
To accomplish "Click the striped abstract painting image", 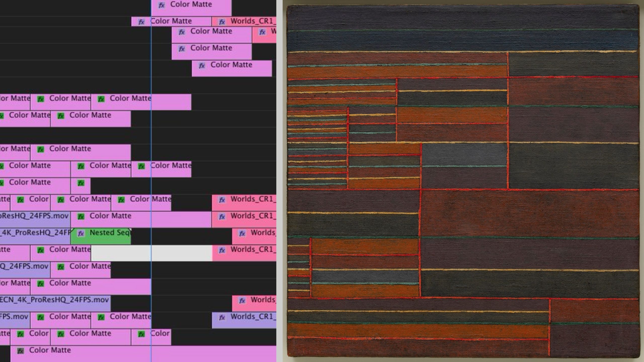I will (463, 180).
